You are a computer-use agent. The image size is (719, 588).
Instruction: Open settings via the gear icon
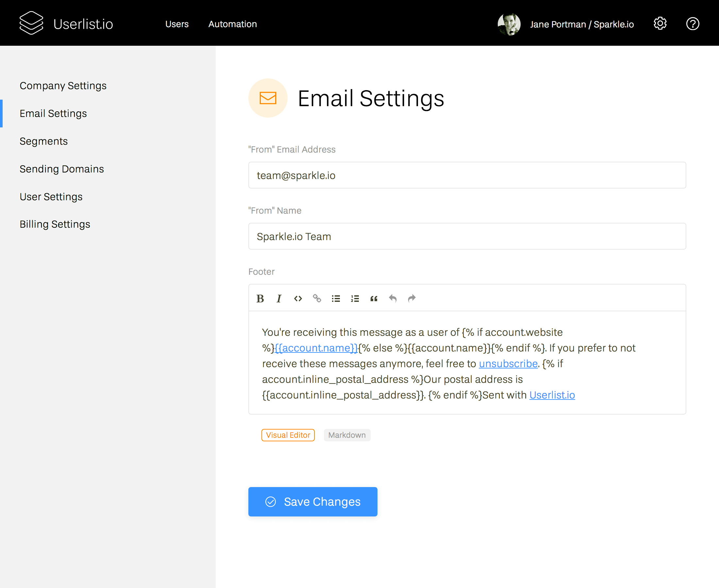[660, 24]
